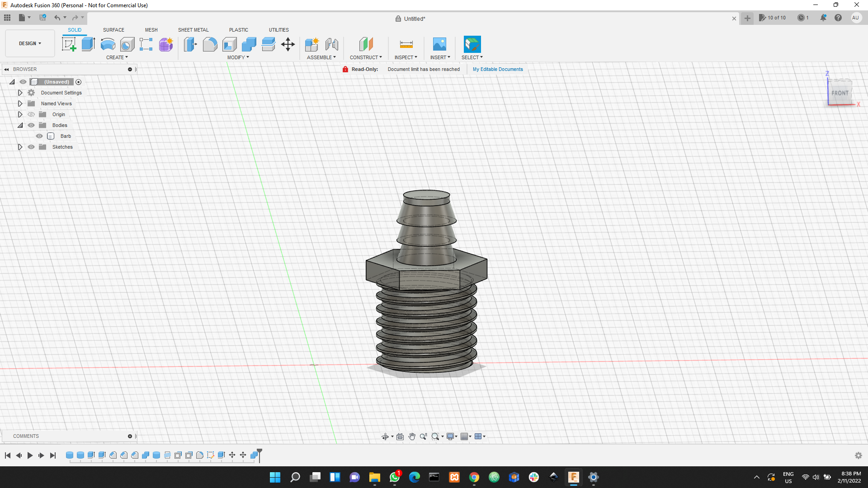The height and width of the screenshot is (488, 868).
Task: Select the Create Sketch tool
Action: point(69,44)
